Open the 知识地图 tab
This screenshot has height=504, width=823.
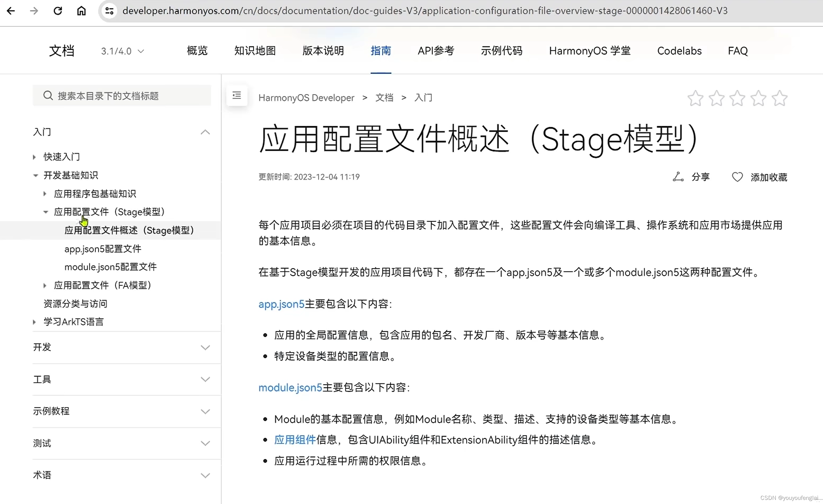coord(255,51)
